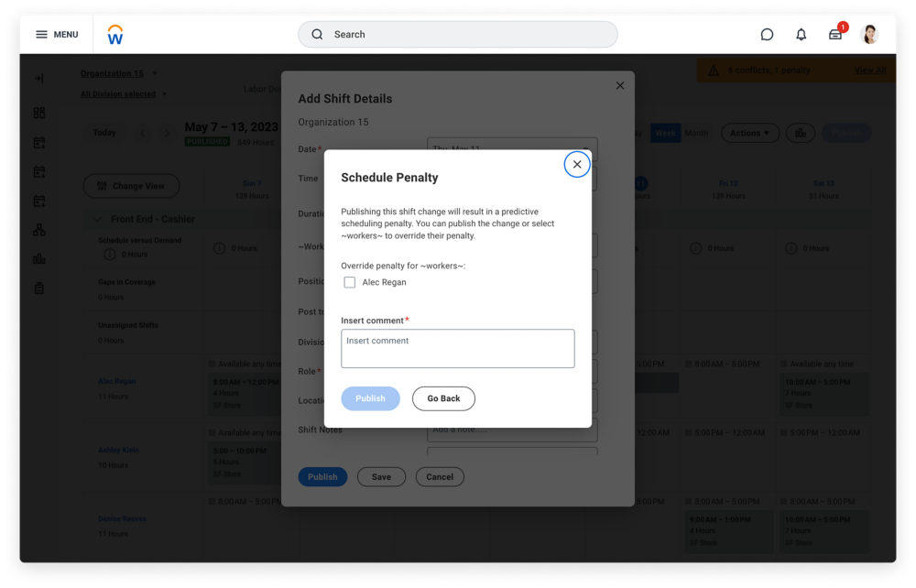Image resolution: width=916 pixels, height=588 pixels.
Task: Open the inbox tray icon
Action: pyautogui.click(x=835, y=35)
